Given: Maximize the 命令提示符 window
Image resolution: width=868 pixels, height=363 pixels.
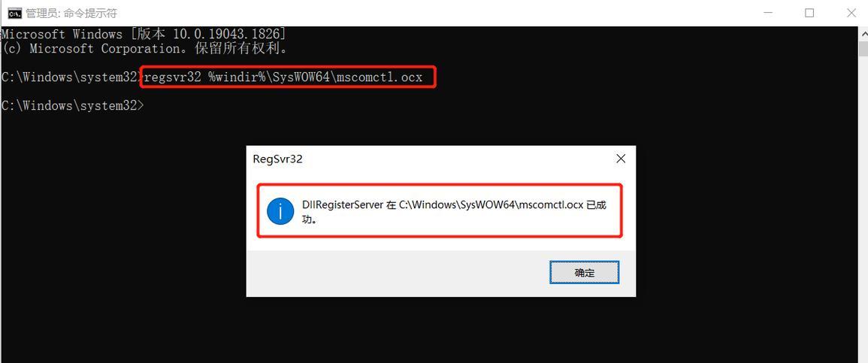Looking at the screenshot, I should (809, 13).
